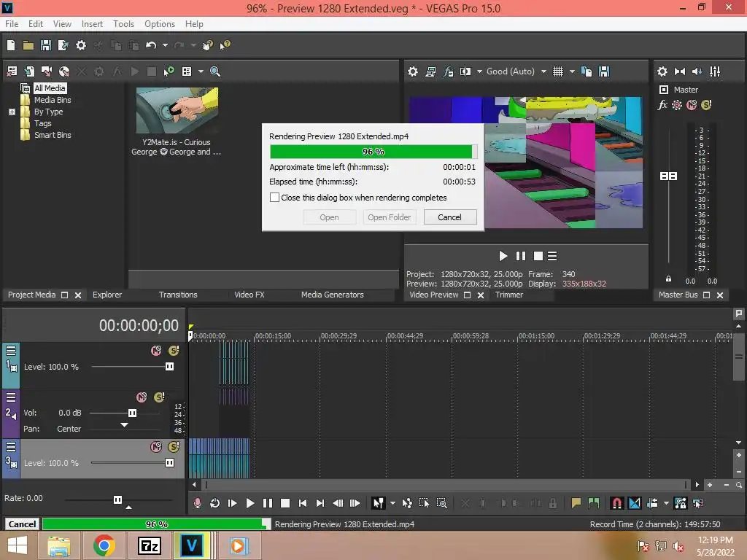Open the File menu

[x=12, y=24]
